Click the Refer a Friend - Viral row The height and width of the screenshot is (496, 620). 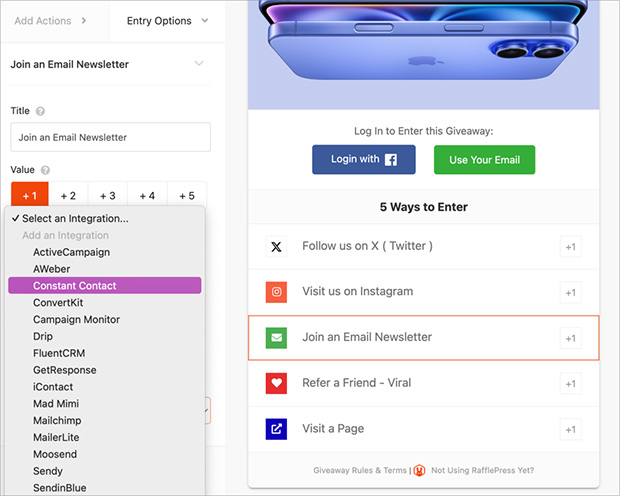pos(423,383)
